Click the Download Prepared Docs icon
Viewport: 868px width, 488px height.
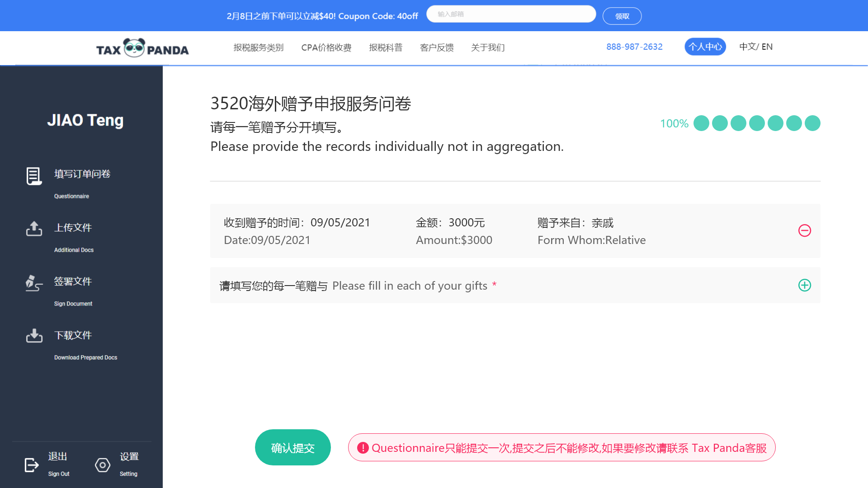[x=34, y=336]
